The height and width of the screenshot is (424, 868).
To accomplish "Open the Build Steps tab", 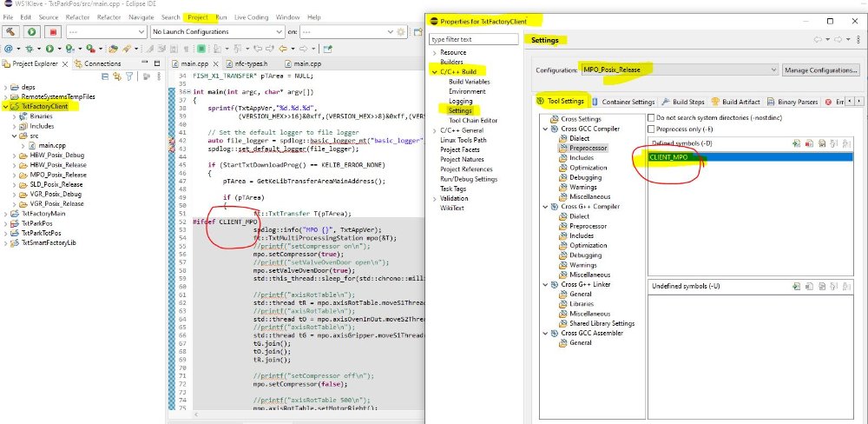I will tap(682, 102).
